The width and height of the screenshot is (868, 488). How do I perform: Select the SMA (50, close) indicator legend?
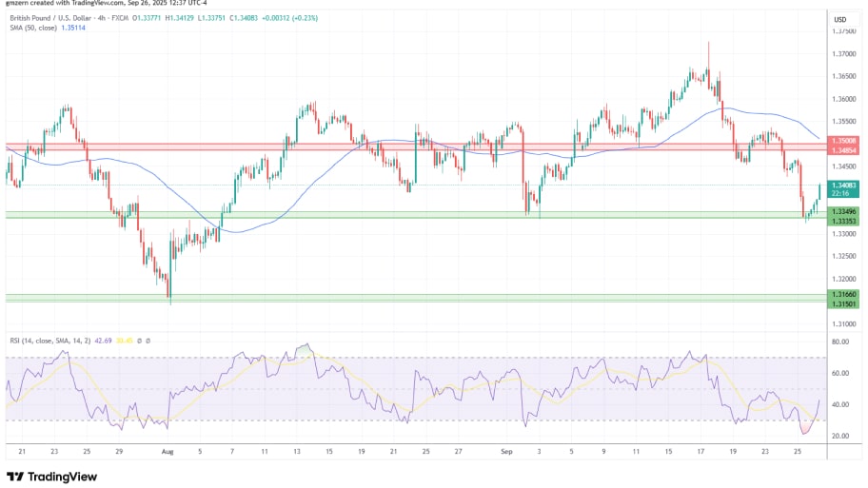pyautogui.click(x=29, y=28)
